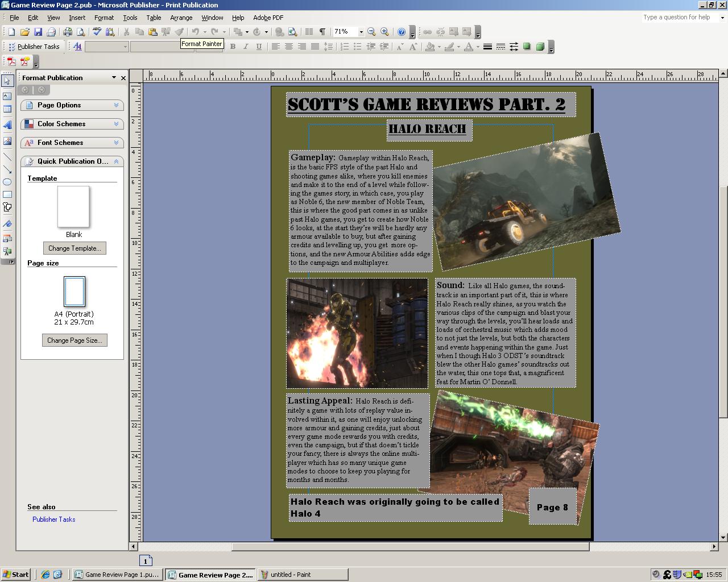Click the Change Template button
The width and height of the screenshot is (728, 582).
[75, 248]
